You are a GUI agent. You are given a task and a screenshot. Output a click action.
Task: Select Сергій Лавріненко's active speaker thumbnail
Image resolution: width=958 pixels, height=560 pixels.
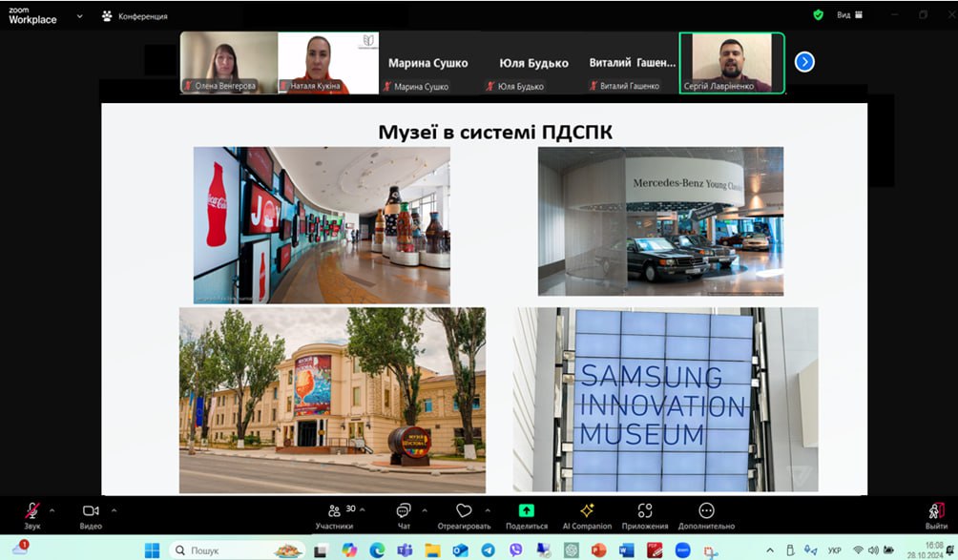point(732,63)
